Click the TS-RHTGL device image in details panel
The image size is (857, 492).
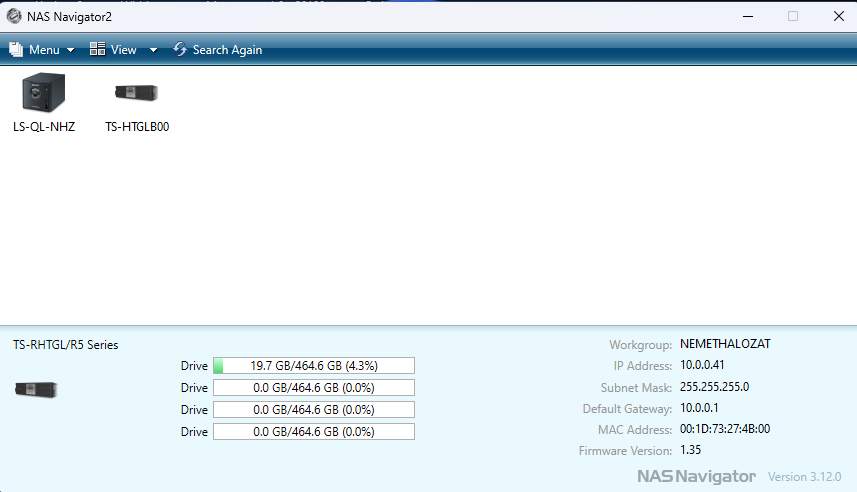point(36,390)
